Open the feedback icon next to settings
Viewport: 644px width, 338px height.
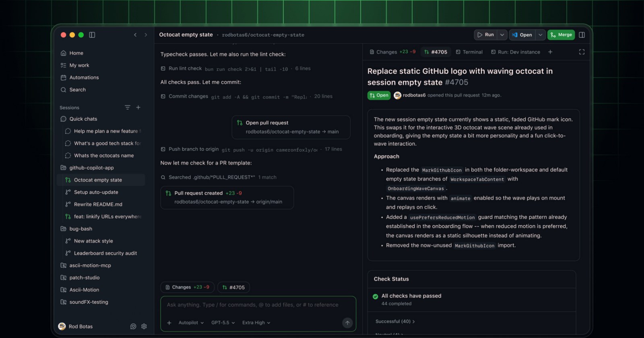133,326
